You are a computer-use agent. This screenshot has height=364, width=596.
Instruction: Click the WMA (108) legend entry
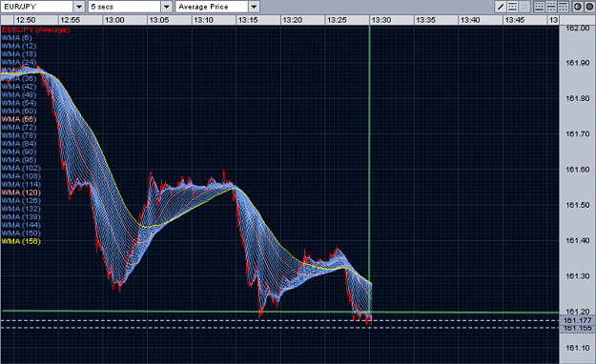pyautogui.click(x=21, y=176)
